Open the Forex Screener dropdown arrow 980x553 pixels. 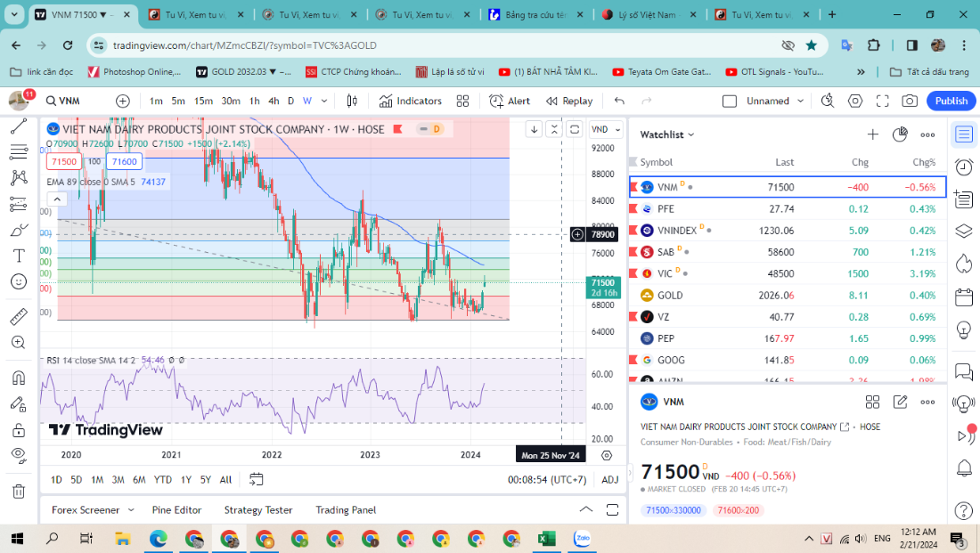(x=131, y=510)
